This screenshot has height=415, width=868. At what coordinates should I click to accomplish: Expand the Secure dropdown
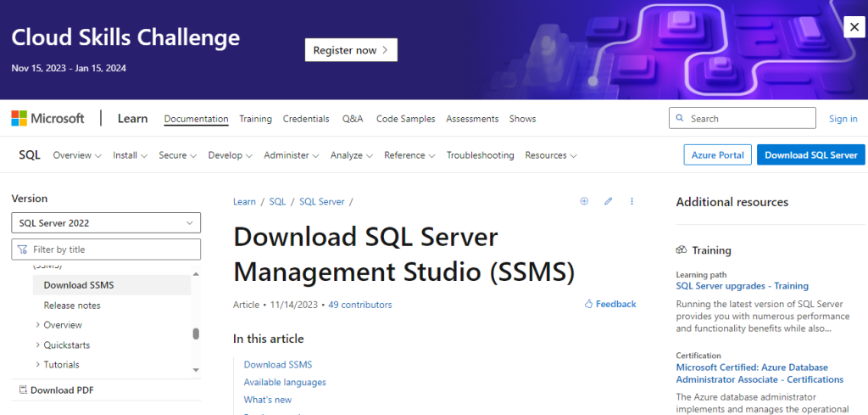coord(178,155)
